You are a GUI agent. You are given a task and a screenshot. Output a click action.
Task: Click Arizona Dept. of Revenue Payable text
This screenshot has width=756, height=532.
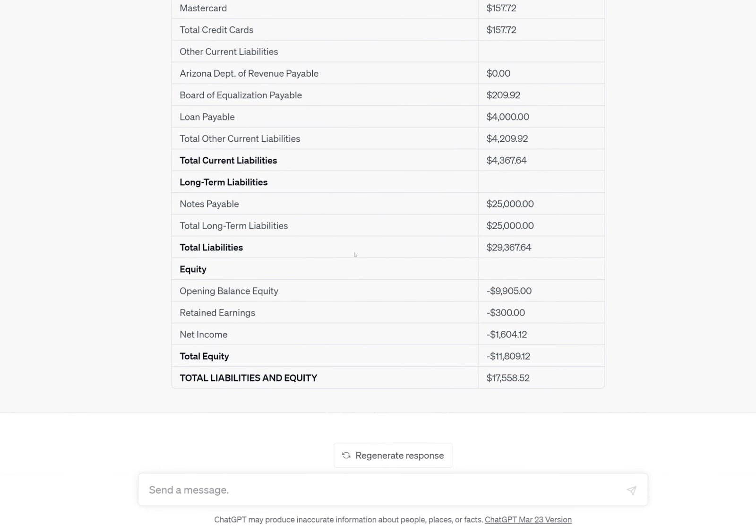[249, 73]
